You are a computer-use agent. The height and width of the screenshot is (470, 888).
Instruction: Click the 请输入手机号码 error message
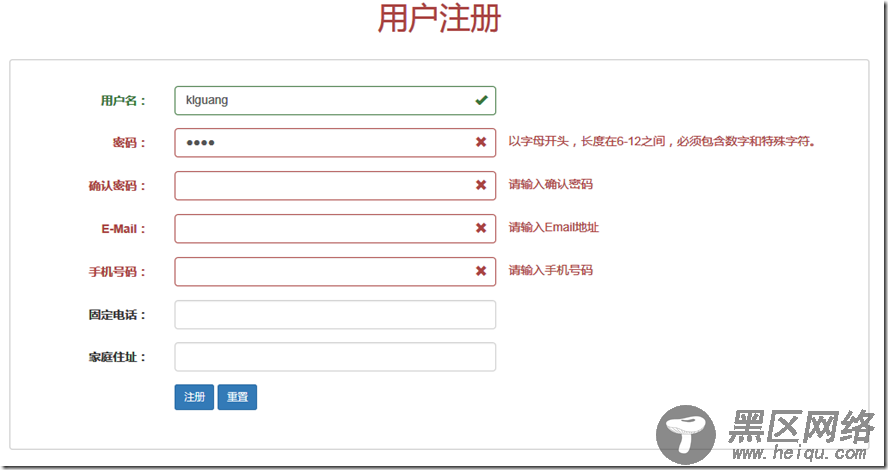(550, 270)
